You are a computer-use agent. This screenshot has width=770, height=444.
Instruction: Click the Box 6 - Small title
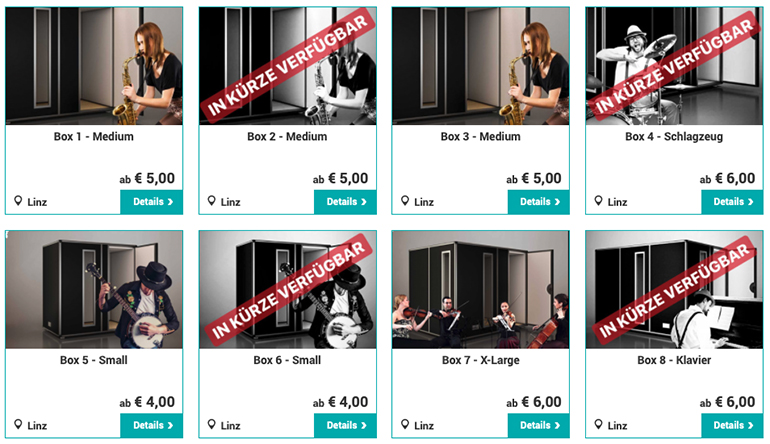287,360
